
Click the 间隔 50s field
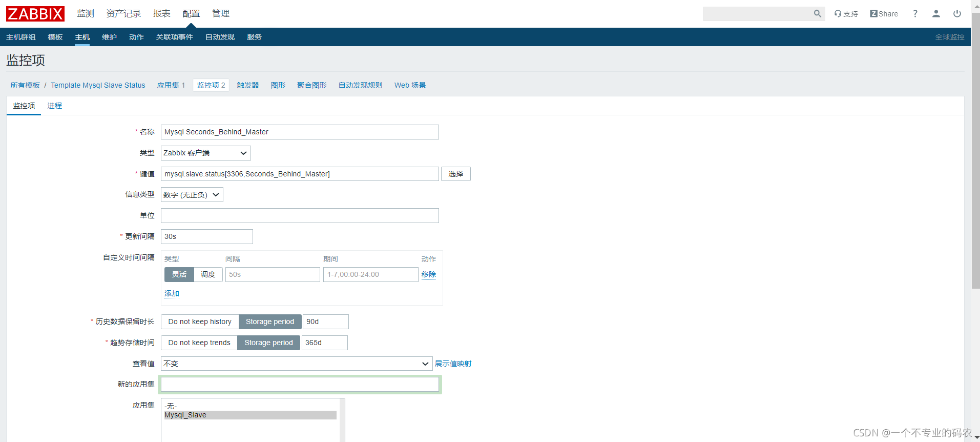pos(273,274)
